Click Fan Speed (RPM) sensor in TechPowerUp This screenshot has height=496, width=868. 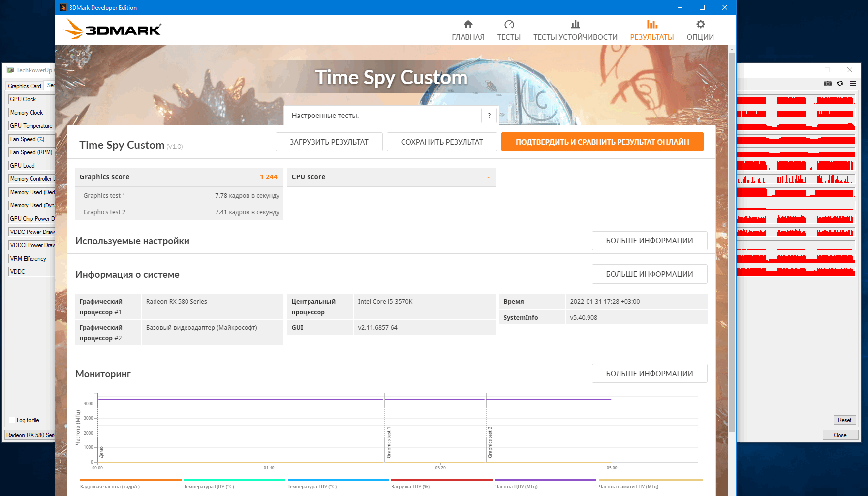pos(31,152)
